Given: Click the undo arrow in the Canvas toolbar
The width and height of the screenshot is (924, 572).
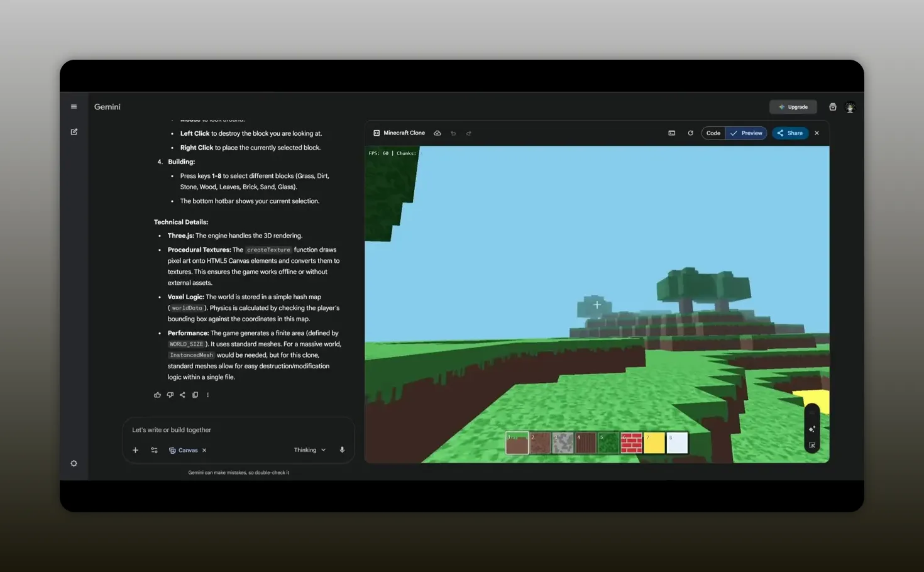Looking at the screenshot, I should click(x=453, y=133).
